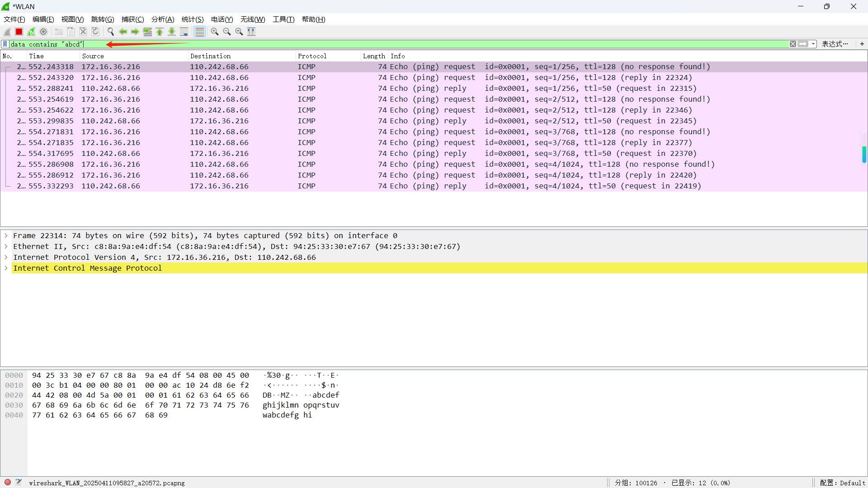This screenshot has height=488, width=868.
Task: Open filter bookmarks via the blue bookmark icon
Action: coord(5,44)
